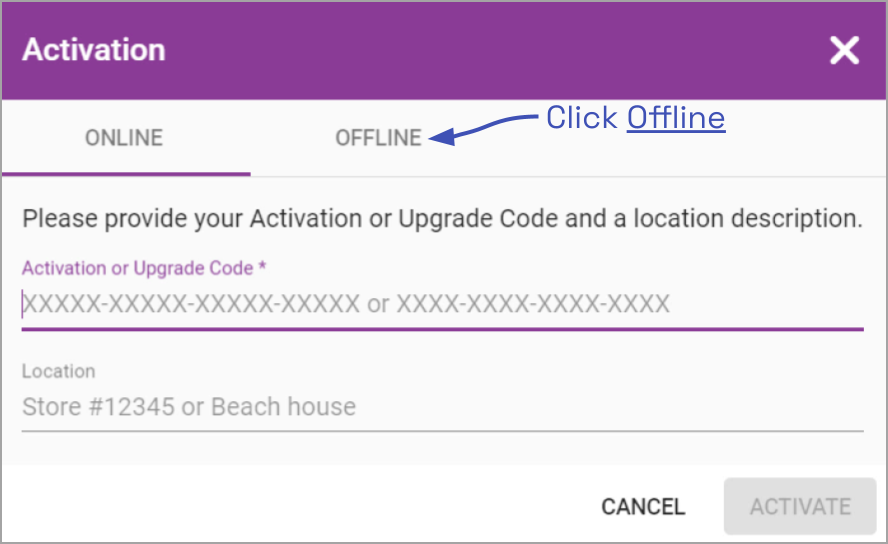Click the 'Activation or Upgrade Code' label

click(x=133, y=268)
